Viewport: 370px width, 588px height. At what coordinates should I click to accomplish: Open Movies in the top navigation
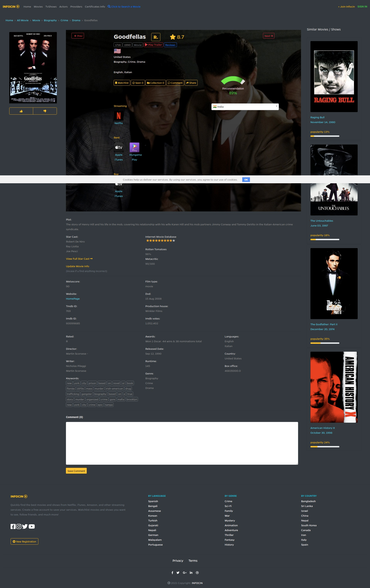(38, 7)
